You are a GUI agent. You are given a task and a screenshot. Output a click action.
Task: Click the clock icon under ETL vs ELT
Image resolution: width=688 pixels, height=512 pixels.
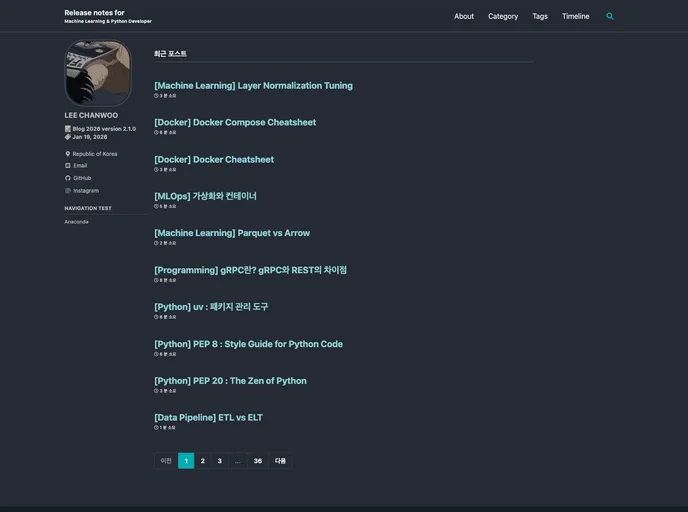tap(156, 427)
